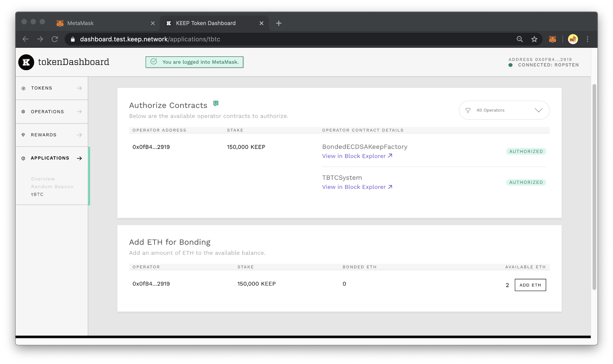Click the ADD ETH button
Viewport: 613px width, 364px height.
tap(530, 285)
